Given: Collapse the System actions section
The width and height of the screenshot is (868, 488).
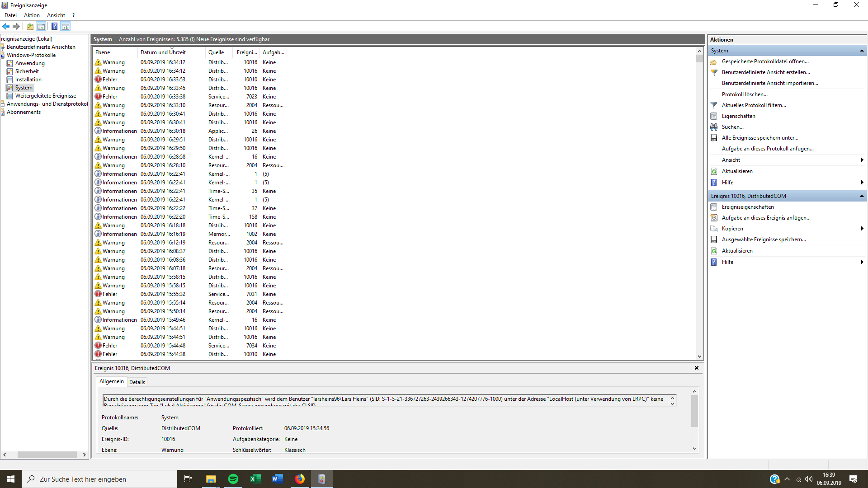Looking at the screenshot, I should [862, 51].
